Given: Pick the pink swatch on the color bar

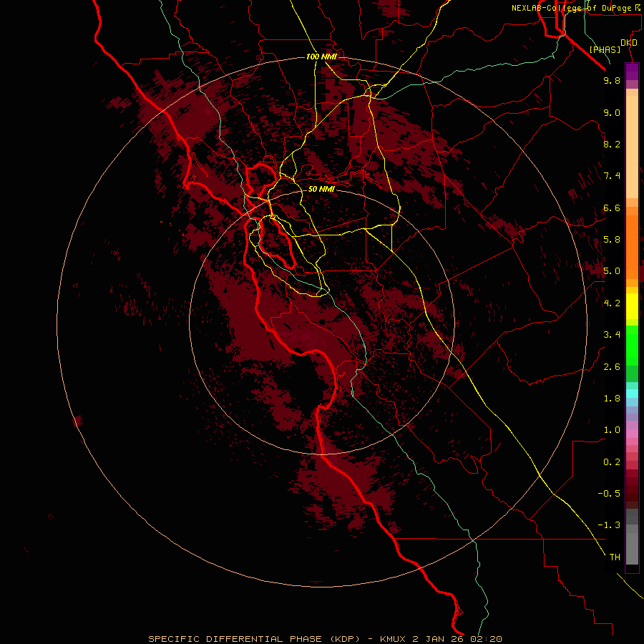Looking at the screenshot, I should (632, 434).
